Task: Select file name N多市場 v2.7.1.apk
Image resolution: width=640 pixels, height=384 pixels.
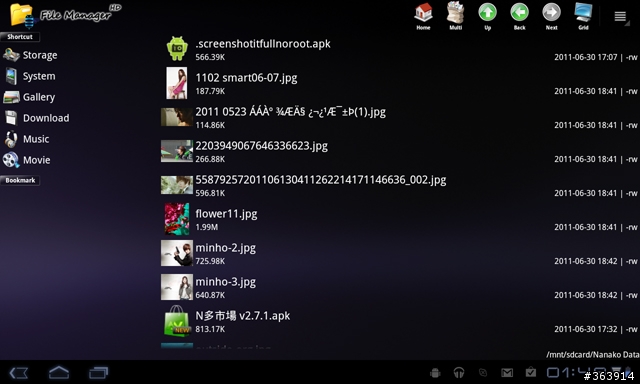Action: [242, 316]
